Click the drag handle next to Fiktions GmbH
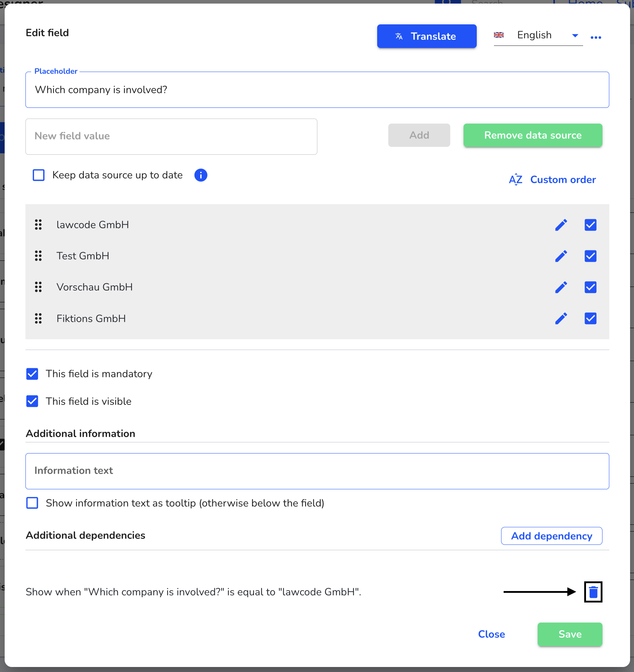 38,318
